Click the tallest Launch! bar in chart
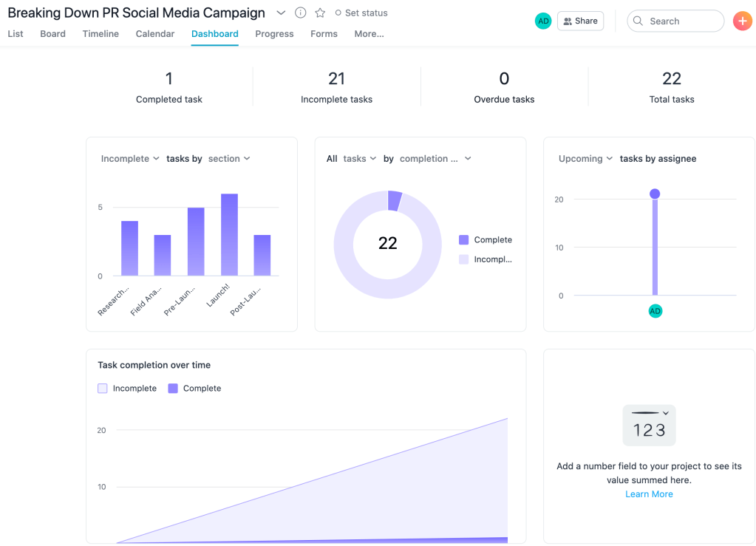Screen dimensions: 756x546 click(229, 235)
